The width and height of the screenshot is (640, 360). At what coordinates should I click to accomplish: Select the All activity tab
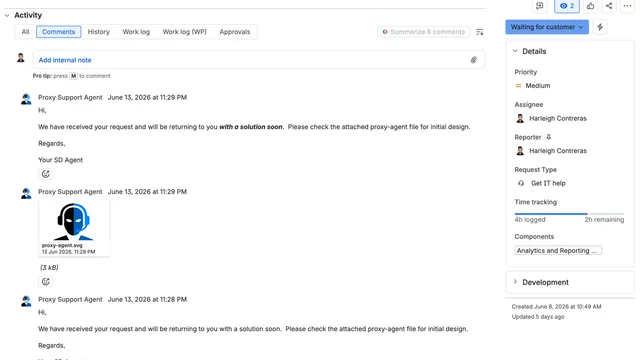25,32
